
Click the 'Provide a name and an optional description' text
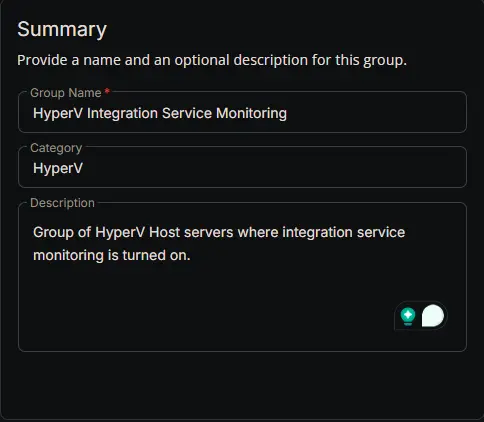(x=212, y=60)
